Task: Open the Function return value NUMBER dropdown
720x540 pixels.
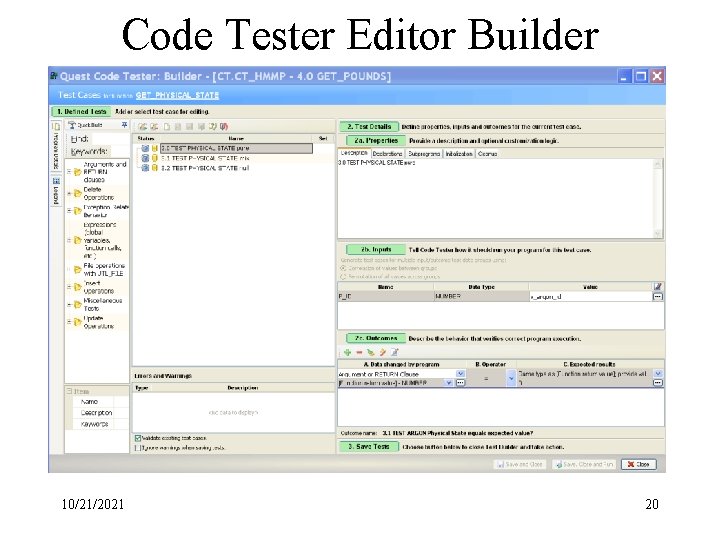Action: click(449, 382)
